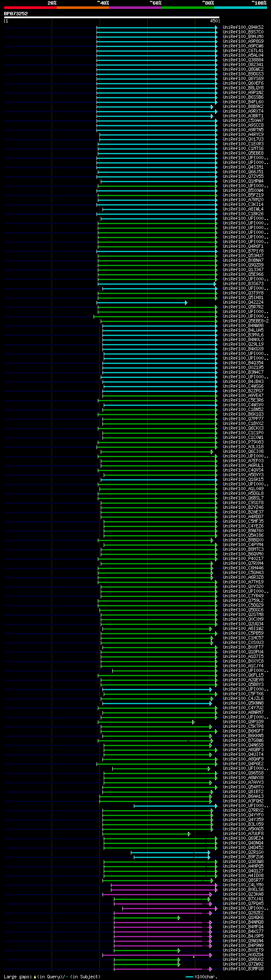271x980 pixels.
Task: Select the UniRef100_Q7ZV55 label
Action: [243, 176]
